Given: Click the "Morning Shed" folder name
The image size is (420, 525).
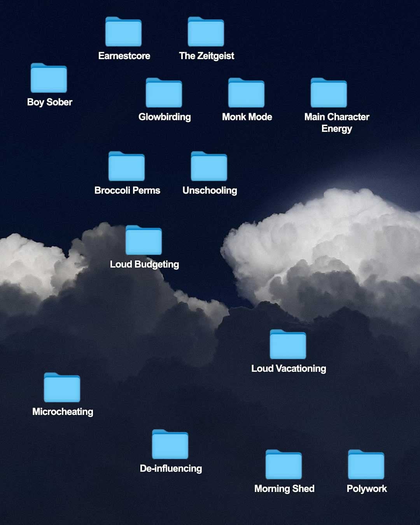Looking at the screenshot, I should pyautogui.click(x=284, y=489).
